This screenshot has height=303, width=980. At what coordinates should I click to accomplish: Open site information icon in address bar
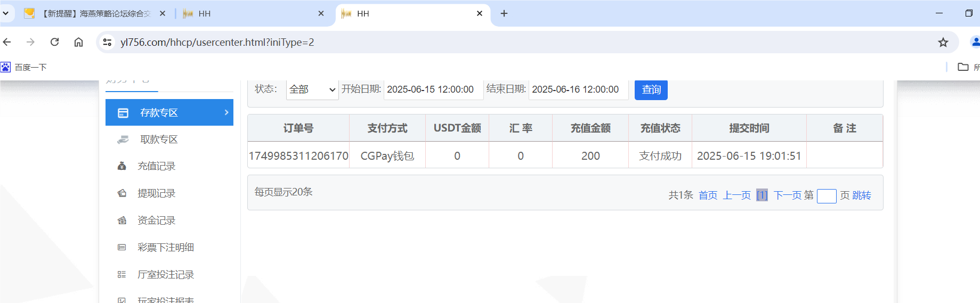(x=107, y=42)
